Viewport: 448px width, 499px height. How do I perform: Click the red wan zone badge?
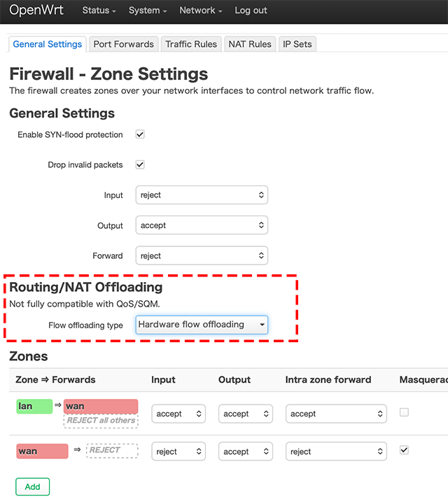[42, 451]
